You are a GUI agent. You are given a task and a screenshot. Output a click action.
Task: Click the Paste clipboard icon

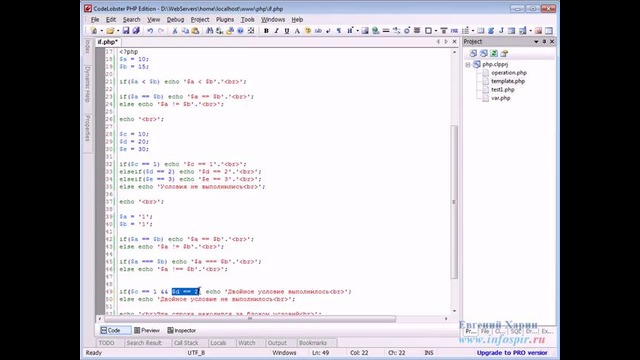tap(195, 31)
